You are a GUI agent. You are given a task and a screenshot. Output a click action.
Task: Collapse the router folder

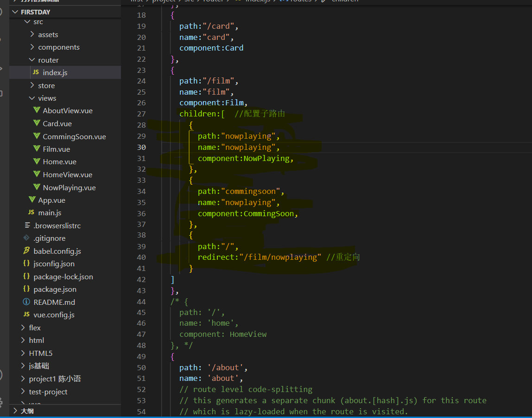[x=32, y=60]
